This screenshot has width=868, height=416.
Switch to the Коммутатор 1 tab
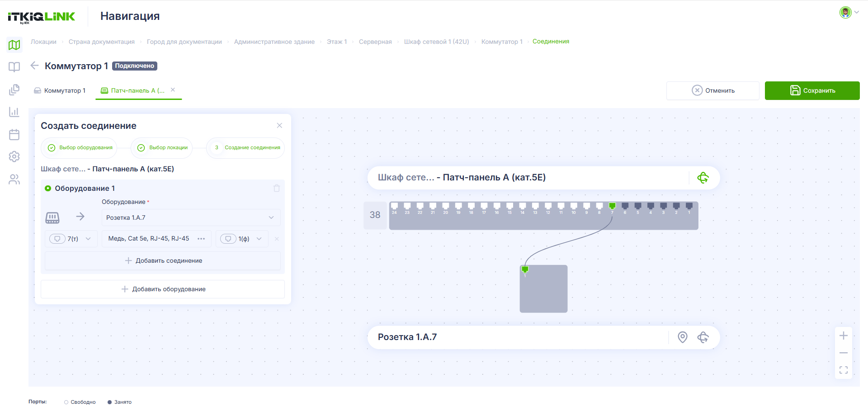click(60, 90)
